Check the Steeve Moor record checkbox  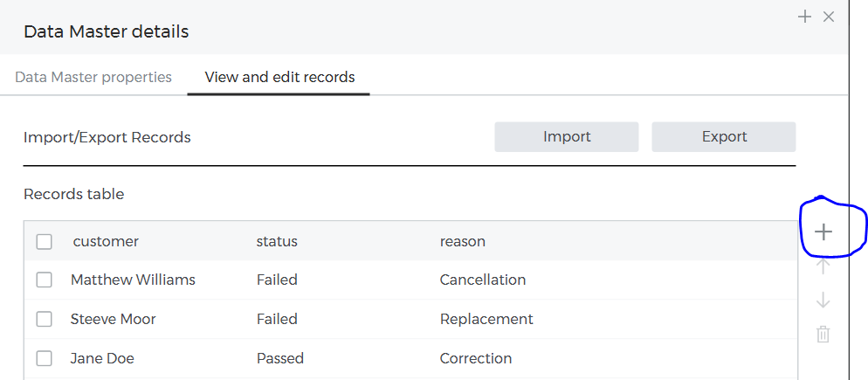45,320
